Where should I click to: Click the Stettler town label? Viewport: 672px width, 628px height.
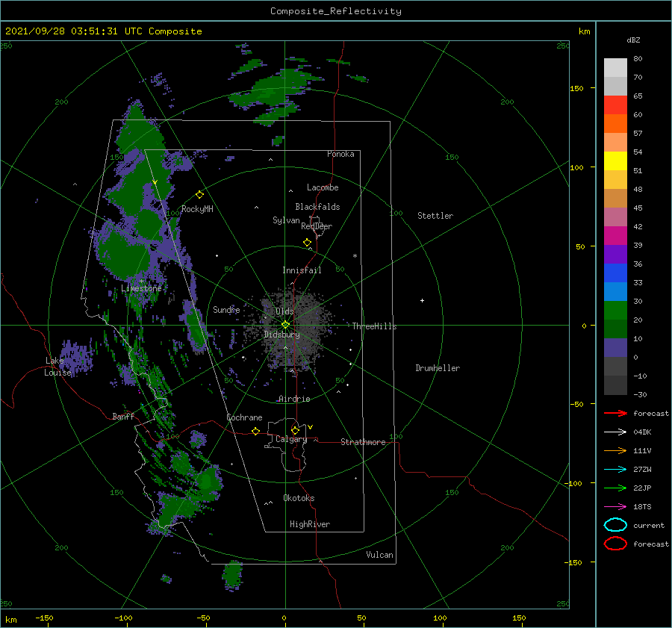pos(435,216)
